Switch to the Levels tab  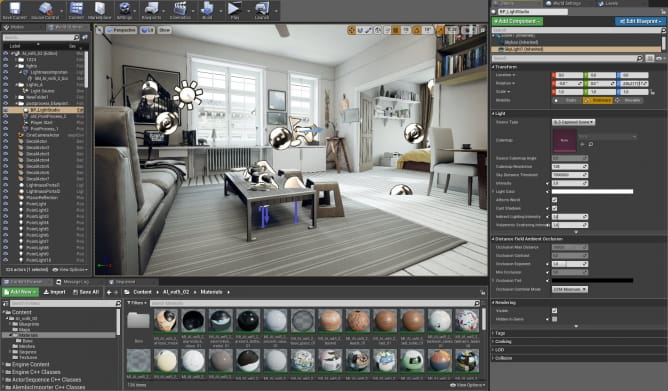[608, 3]
